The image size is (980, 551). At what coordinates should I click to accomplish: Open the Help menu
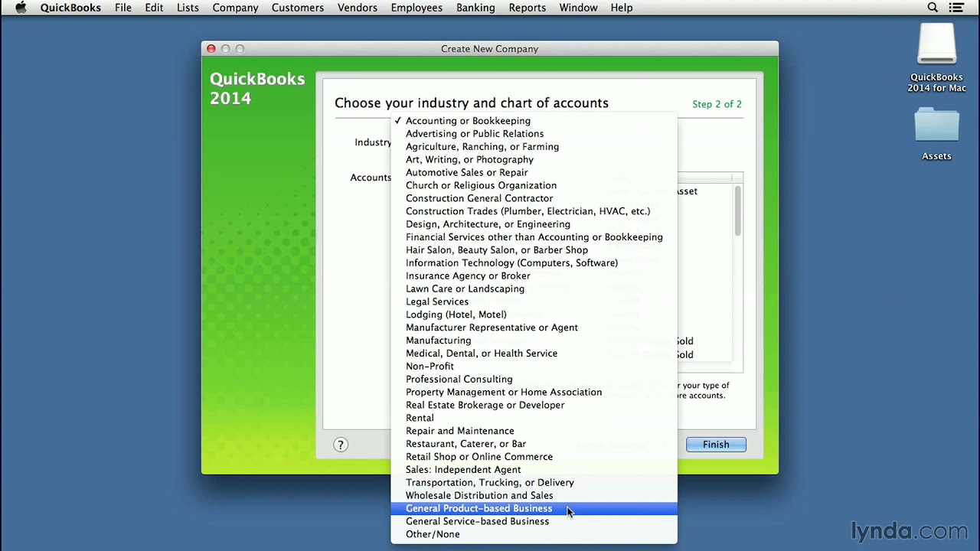click(x=622, y=8)
